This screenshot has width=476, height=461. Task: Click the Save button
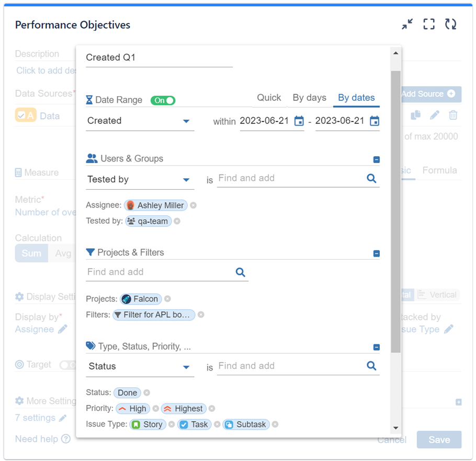click(439, 440)
